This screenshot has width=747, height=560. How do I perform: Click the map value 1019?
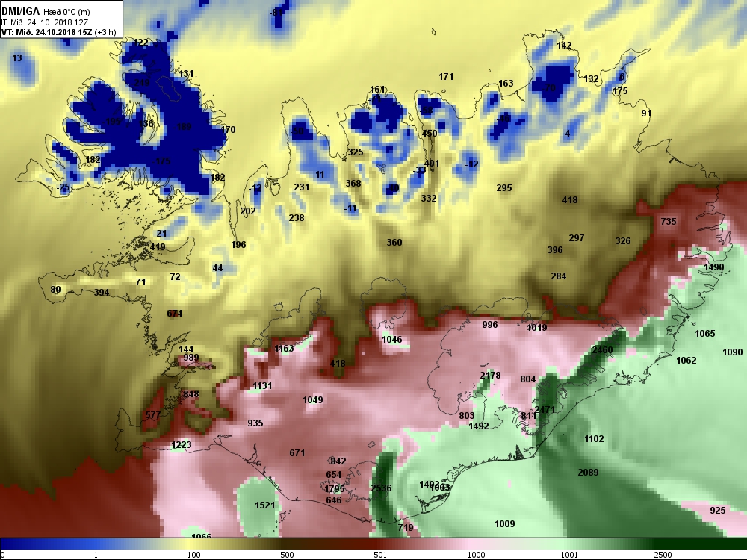[537, 328]
